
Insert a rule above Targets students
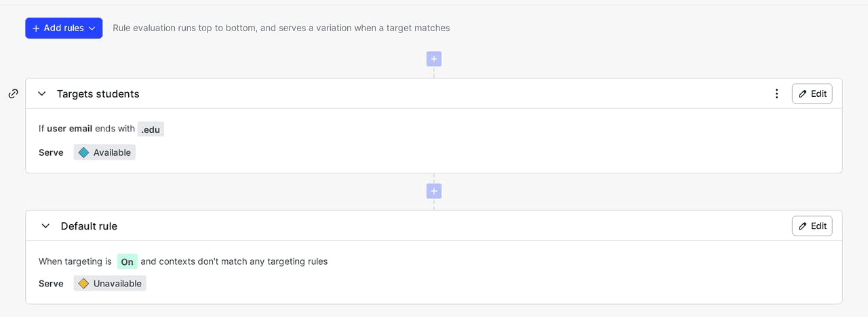(x=434, y=59)
